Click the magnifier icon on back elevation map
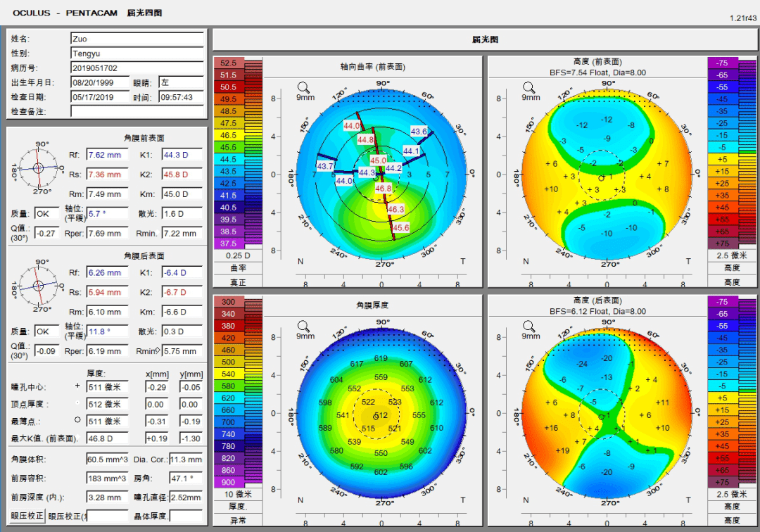The height and width of the screenshot is (532, 760). pyautogui.click(x=528, y=327)
